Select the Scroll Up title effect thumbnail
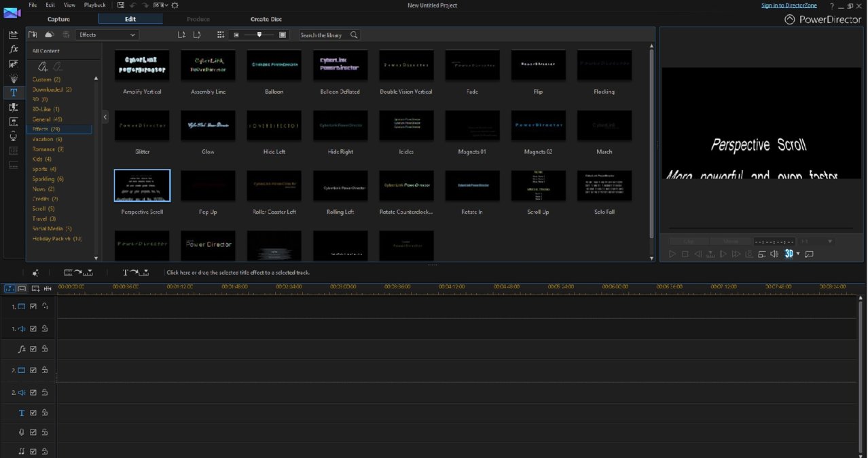868x458 pixels. coord(538,186)
